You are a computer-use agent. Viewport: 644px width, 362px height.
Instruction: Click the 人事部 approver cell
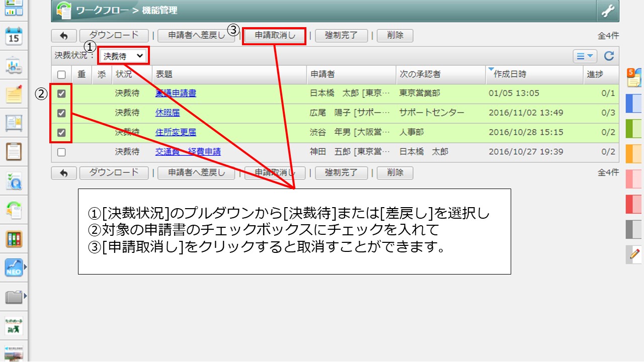(x=412, y=133)
